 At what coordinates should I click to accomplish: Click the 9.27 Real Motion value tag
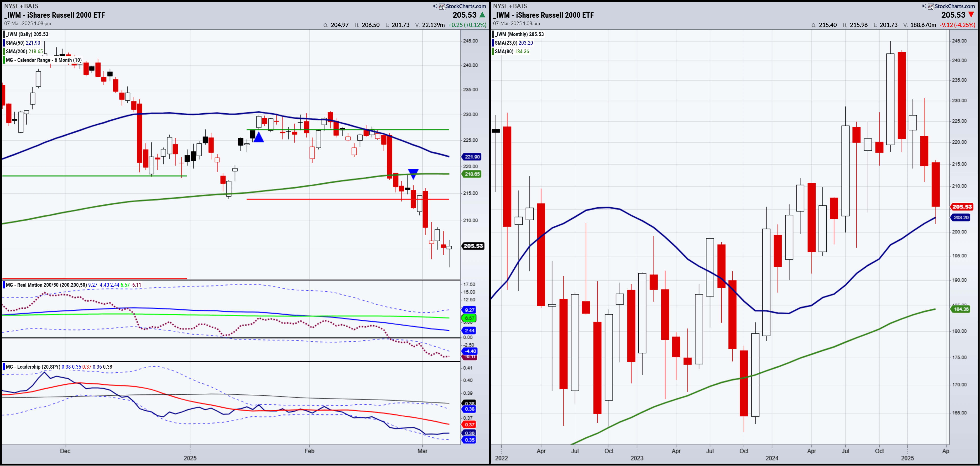coord(469,310)
